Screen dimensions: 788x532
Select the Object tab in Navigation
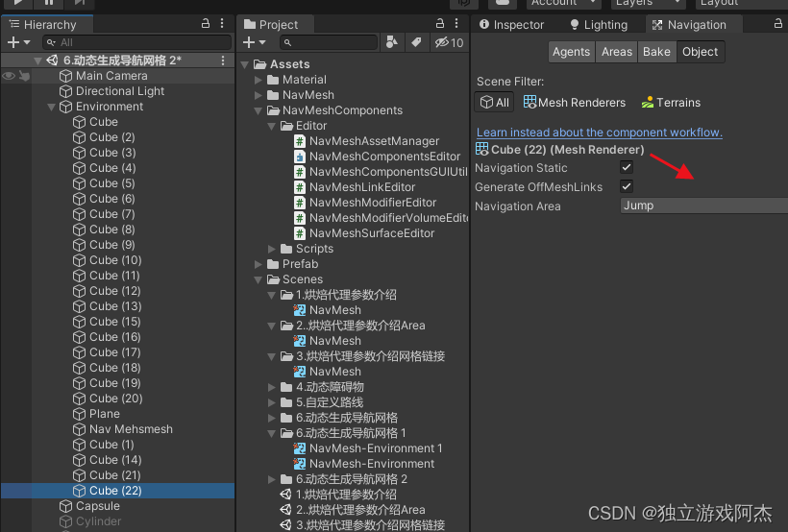pos(700,52)
